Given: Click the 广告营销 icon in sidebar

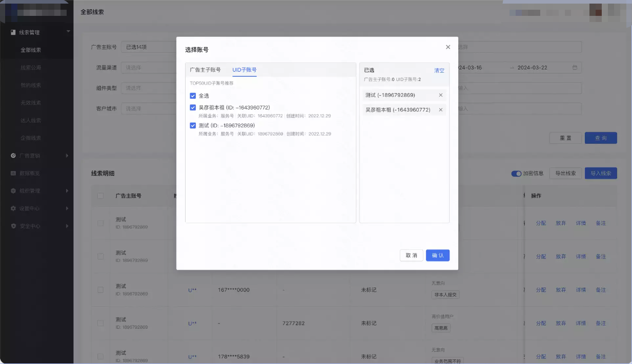Looking at the screenshot, I should coord(14,156).
